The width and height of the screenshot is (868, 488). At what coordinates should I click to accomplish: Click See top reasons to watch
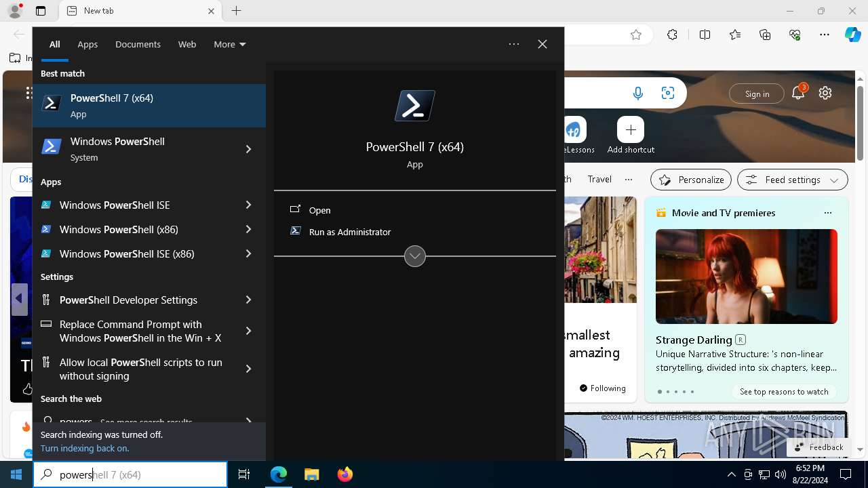point(784,391)
